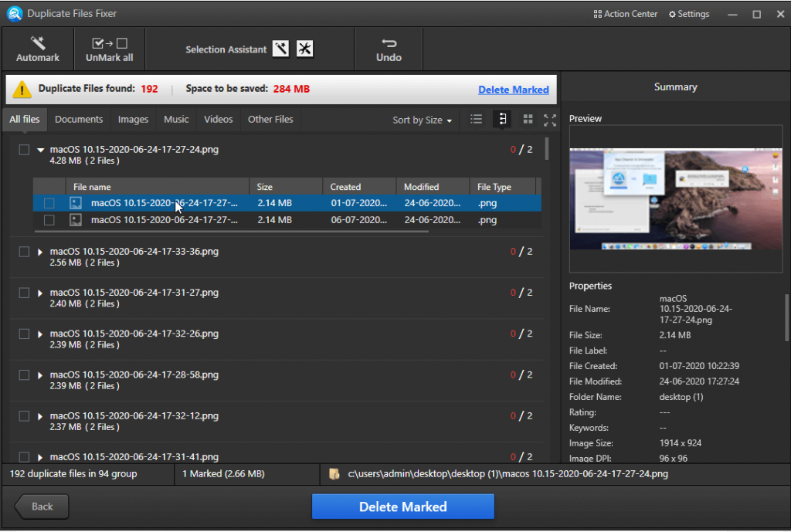Viewport: 791px width, 532px height.
Task: Click the Summary panel header
Action: click(675, 87)
